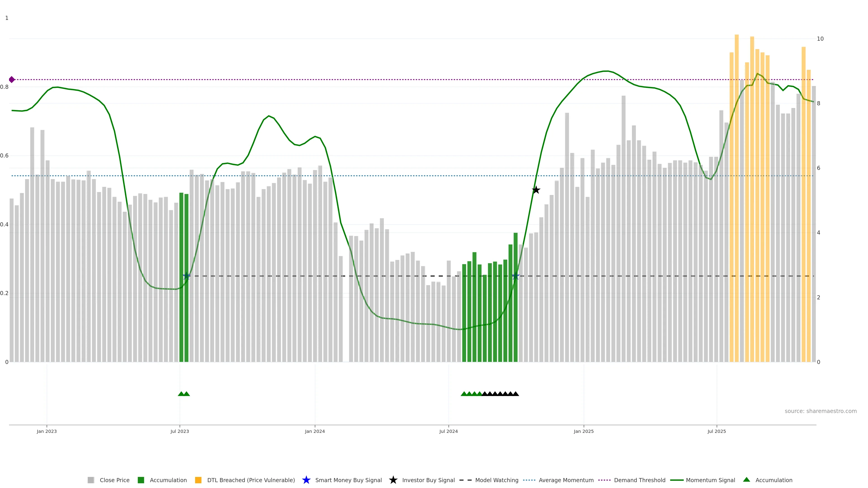
Task: Click the green Accumulation square legend swatch
Action: 141,480
